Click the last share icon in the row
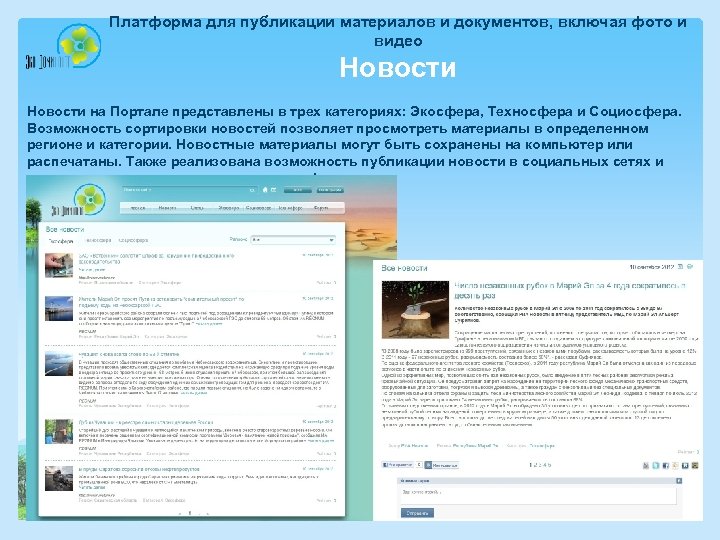This screenshot has height=540, width=720. (x=695, y=466)
